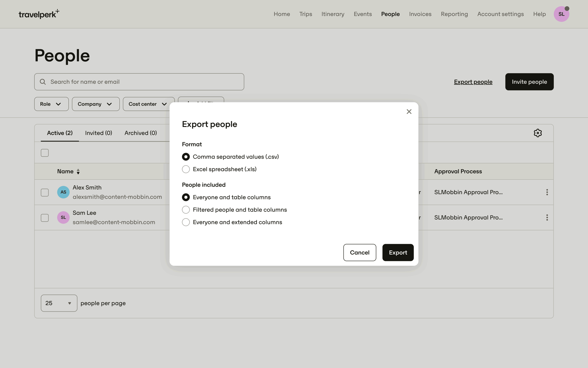This screenshot has width=588, height=368.
Task: Click the Export button in dialog
Action: coord(398,252)
